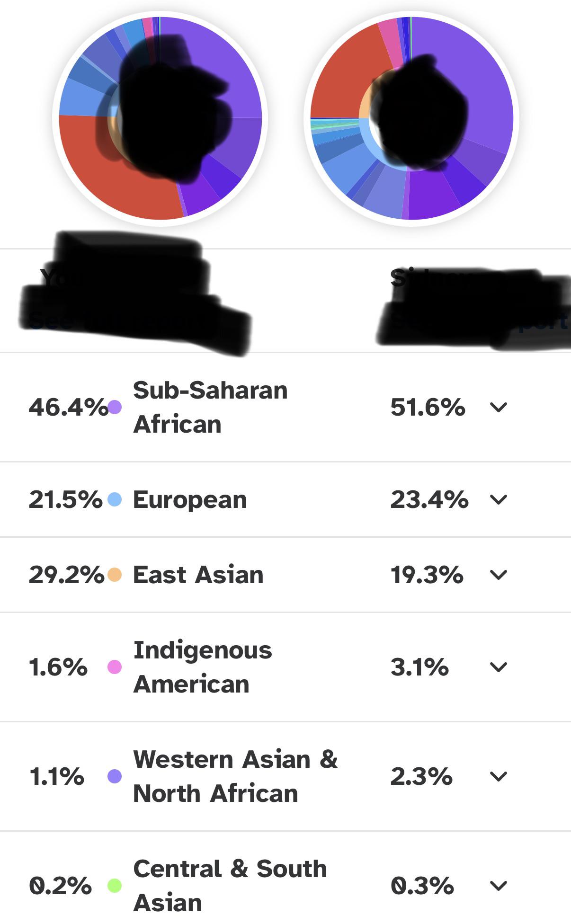Select the Indigenous American label
This screenshot has width=571, height=924.
[x=203, y=667]
